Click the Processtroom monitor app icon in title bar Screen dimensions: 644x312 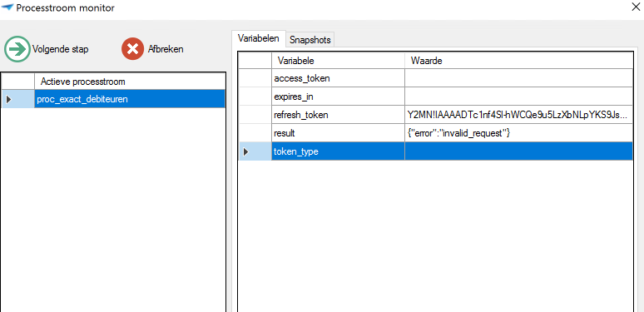(x=7, y=7)
